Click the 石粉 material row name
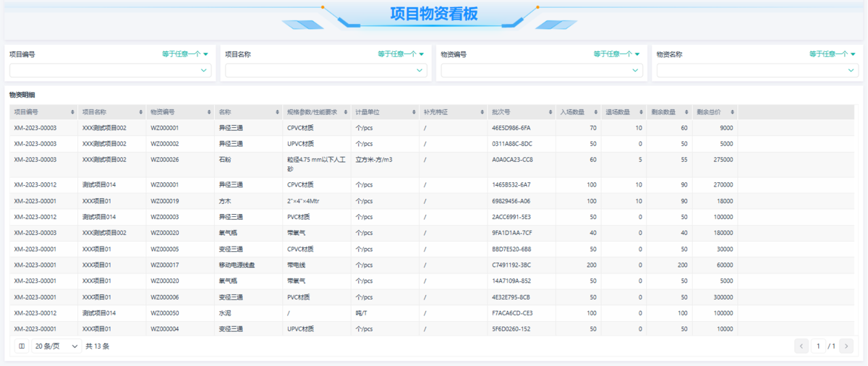 click(x=226, y=160)
